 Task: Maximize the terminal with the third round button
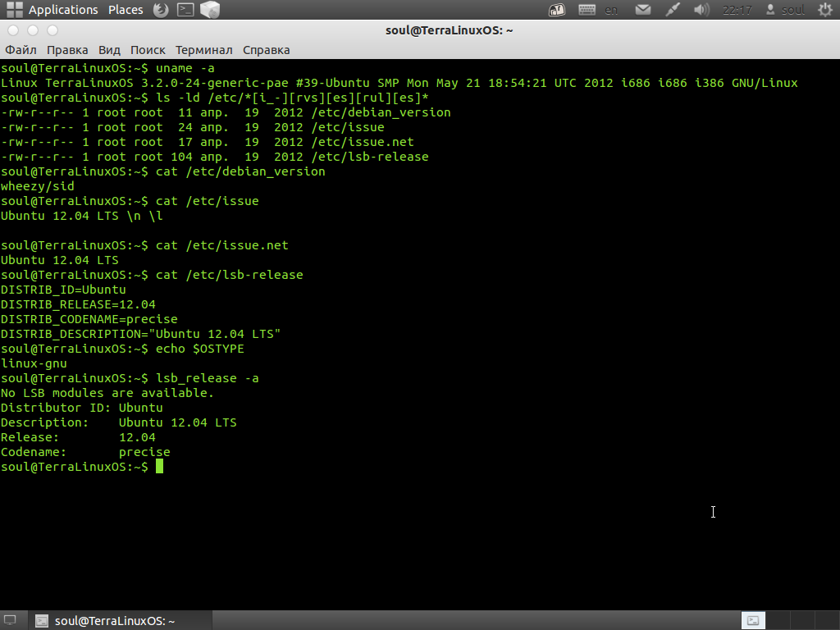[x=52, y=30]
